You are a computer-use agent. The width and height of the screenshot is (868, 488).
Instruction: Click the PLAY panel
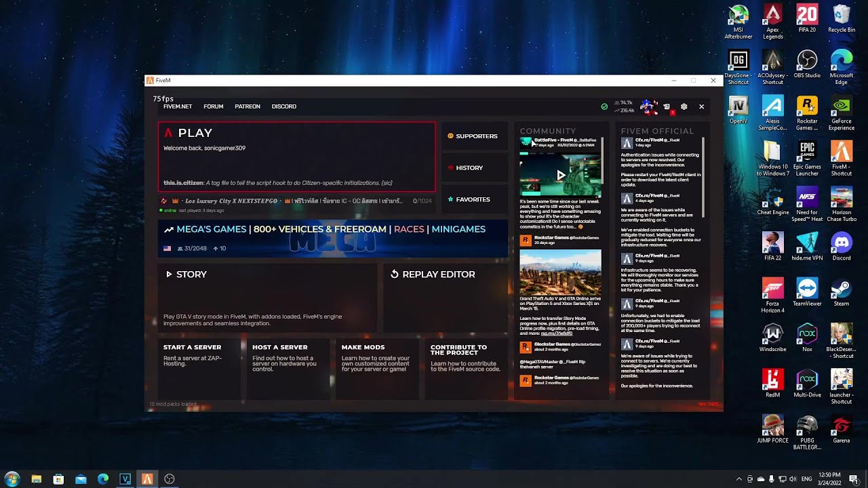coord(296,157)
